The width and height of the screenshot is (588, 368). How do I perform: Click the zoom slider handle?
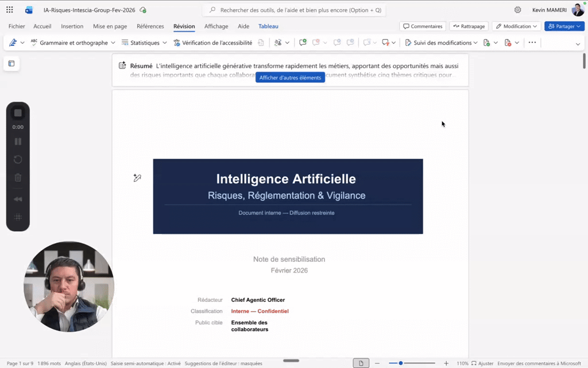400,363
